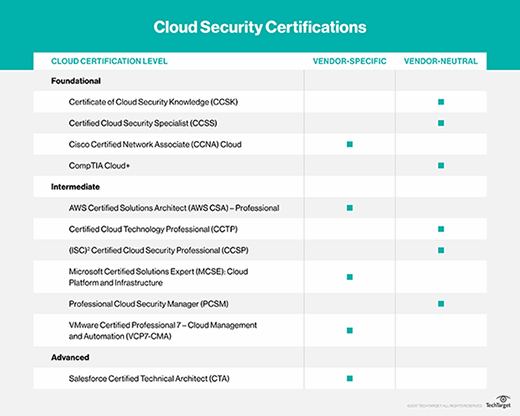This screenshot has height=416, width=520.
Task: Click 'AWS Certified Solutions Architect' row text
Action: pyautogui.click(x=174, y=208)
